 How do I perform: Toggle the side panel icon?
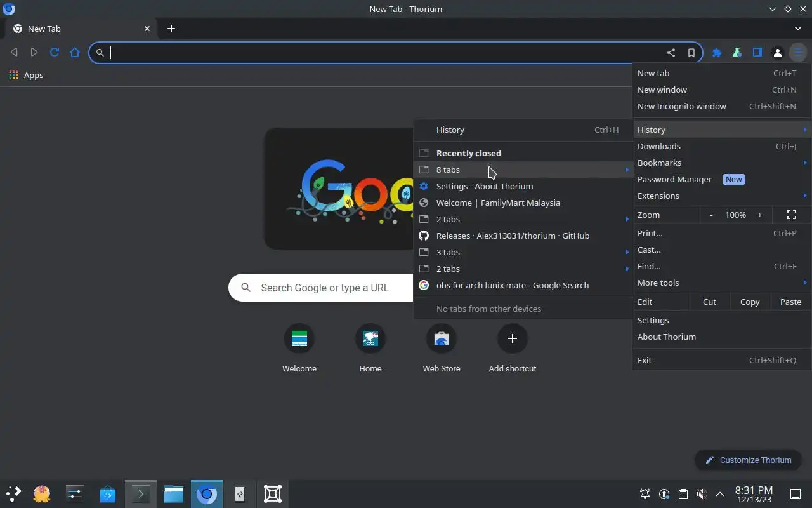tap(757, 53)
